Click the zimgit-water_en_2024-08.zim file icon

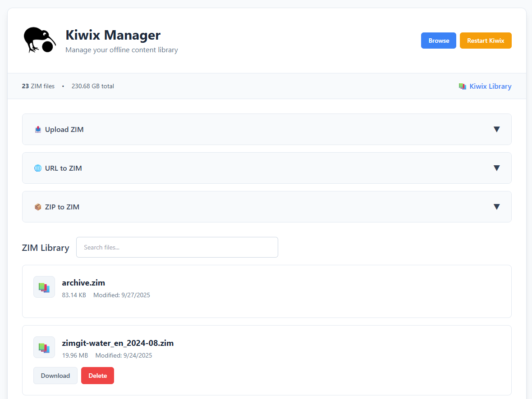click(x=44, y=347)
